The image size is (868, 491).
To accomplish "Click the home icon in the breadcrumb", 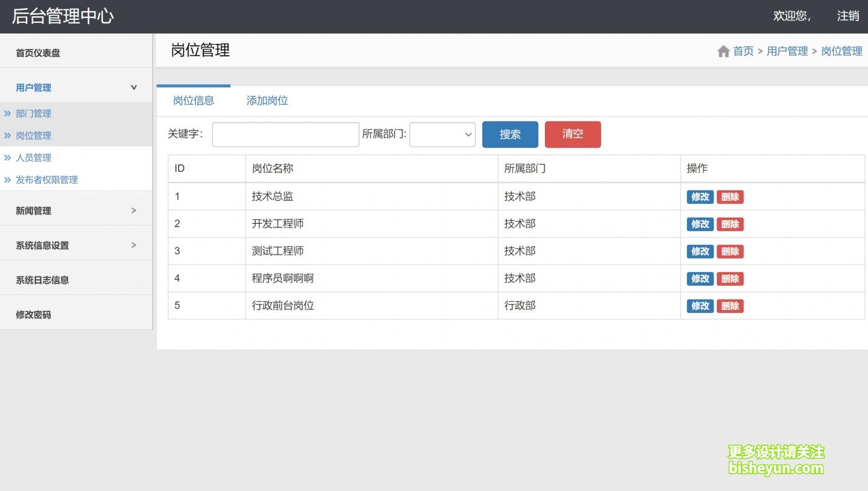I will point(723,51).
